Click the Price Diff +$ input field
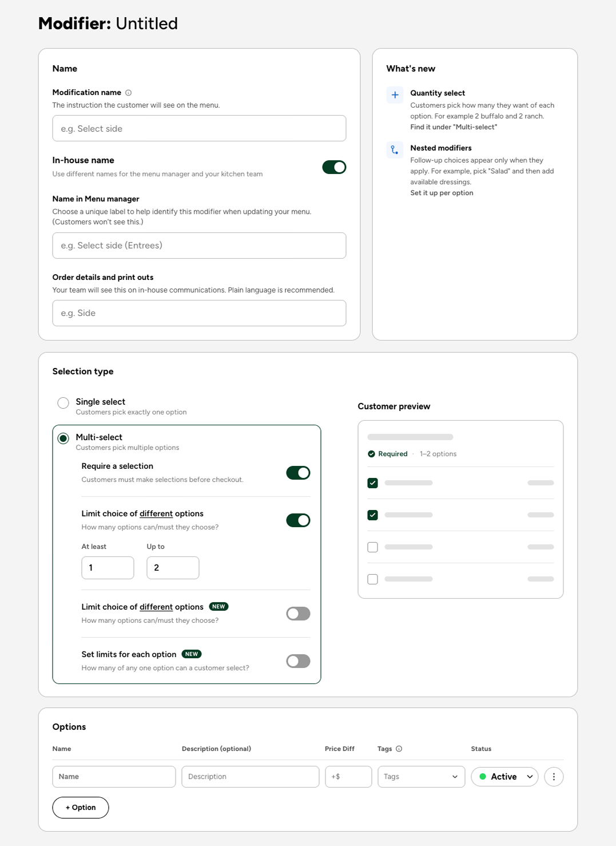This screenshot has width=616, height=846. pos(348,777)
